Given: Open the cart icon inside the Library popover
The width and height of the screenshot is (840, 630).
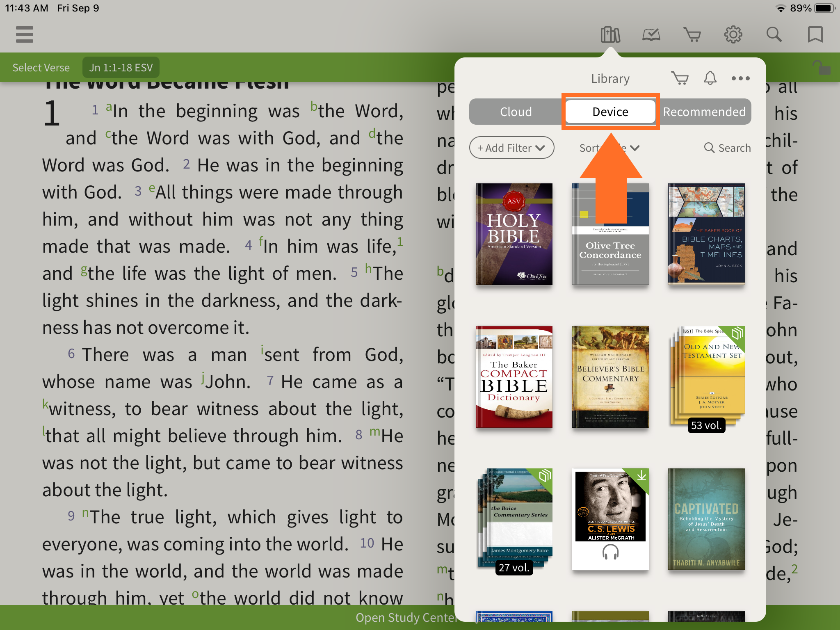Looking at the screenshot, I should click(x=680, y=78).
